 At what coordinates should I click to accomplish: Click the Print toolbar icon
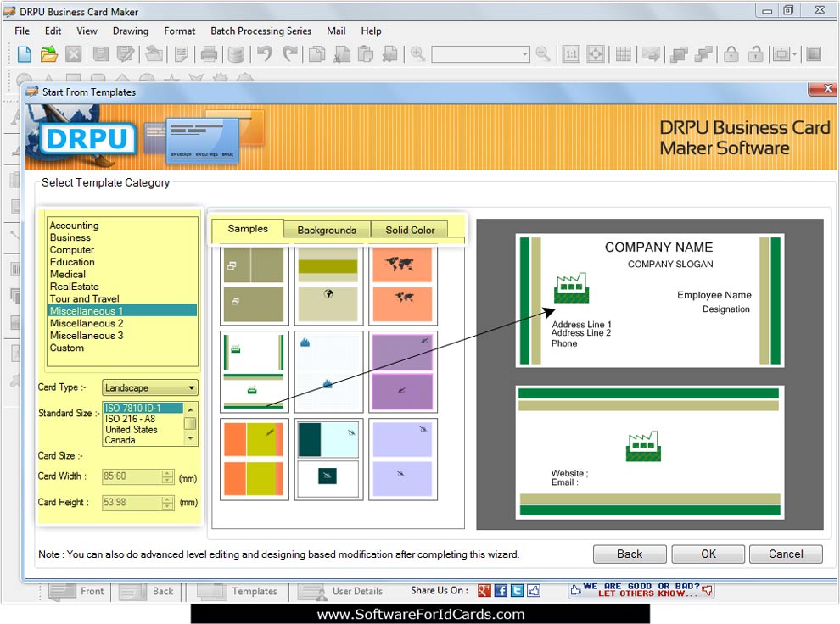(x=209, y=54)
